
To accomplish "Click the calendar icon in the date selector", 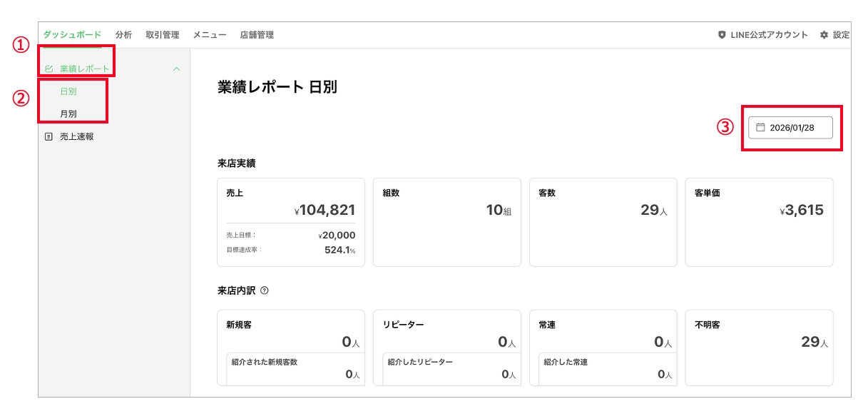I will coord(759,127).
